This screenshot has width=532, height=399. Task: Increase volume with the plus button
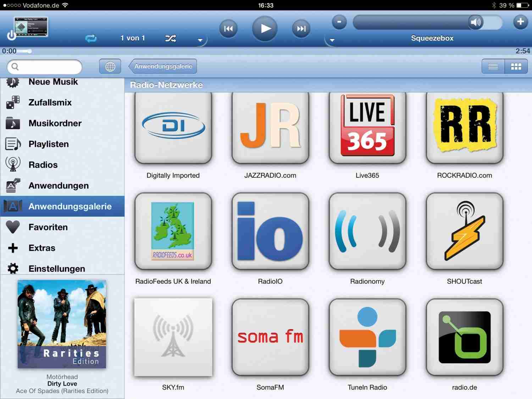(520, 22)
